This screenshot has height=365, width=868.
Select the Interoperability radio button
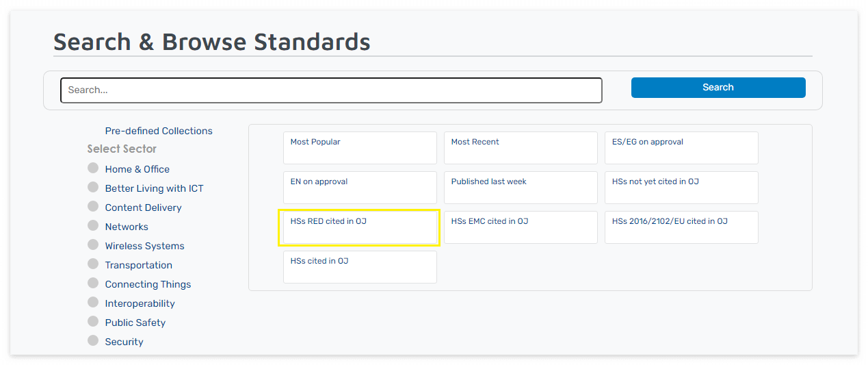coord(93,302)
